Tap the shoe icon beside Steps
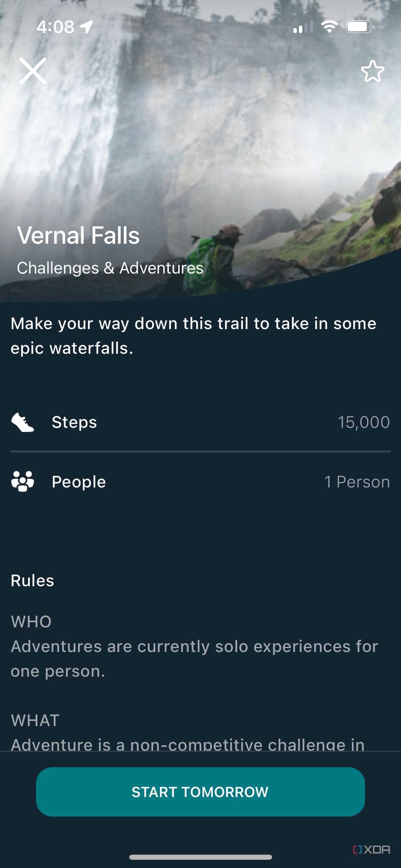 pos(23,422)
